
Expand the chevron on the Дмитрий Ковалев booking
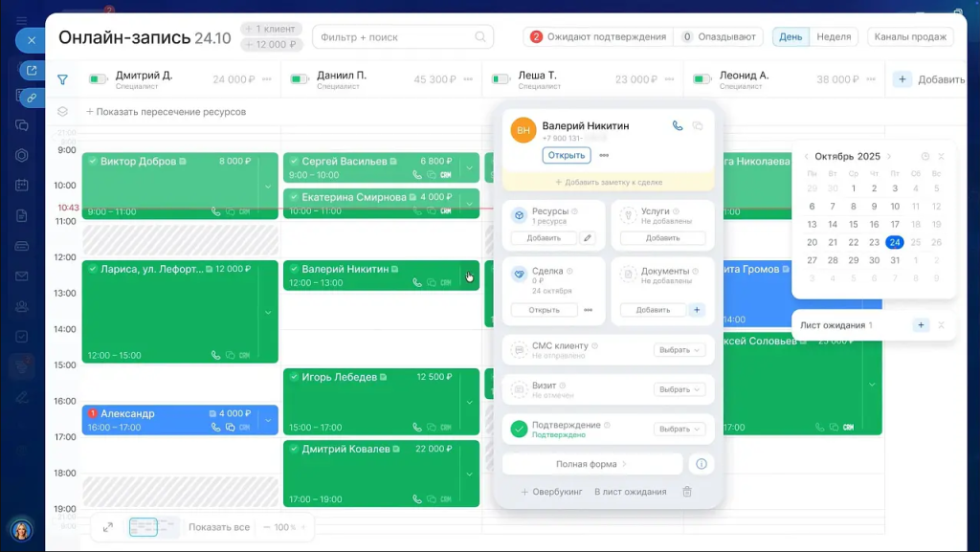click(469, 475)
